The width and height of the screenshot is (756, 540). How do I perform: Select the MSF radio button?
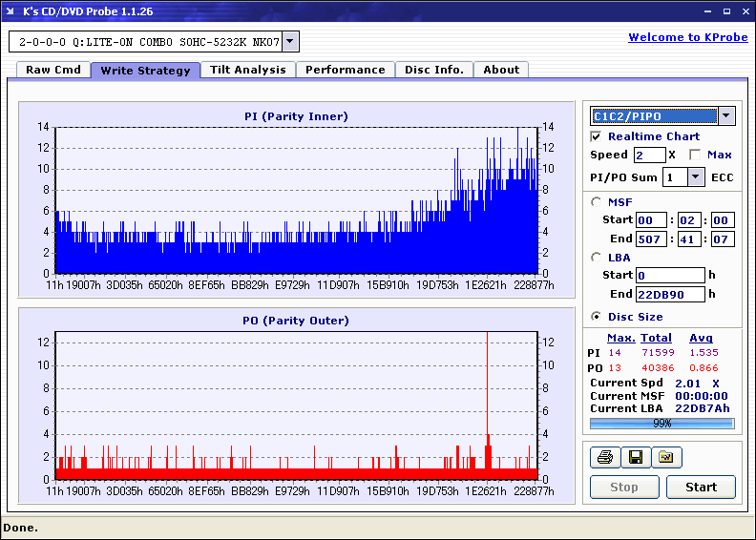[597, 201]
